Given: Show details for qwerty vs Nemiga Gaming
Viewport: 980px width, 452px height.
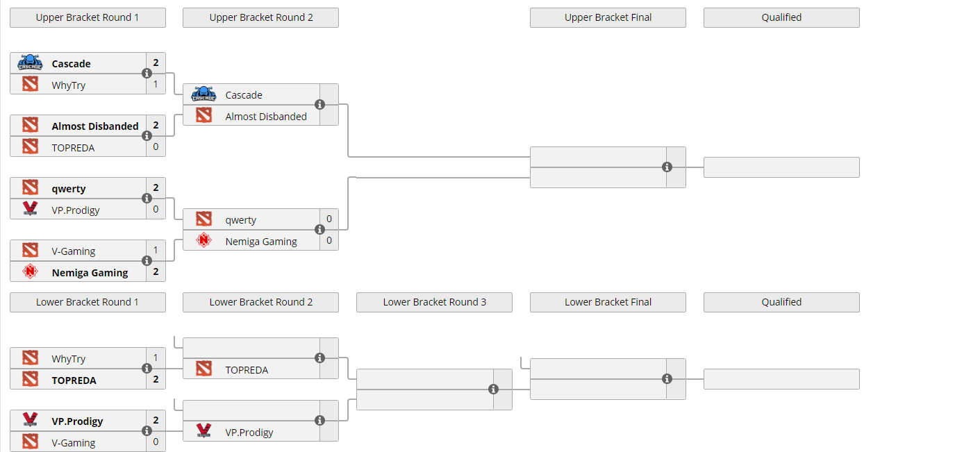Looking at the screenshot, I should tap(319, 230).
